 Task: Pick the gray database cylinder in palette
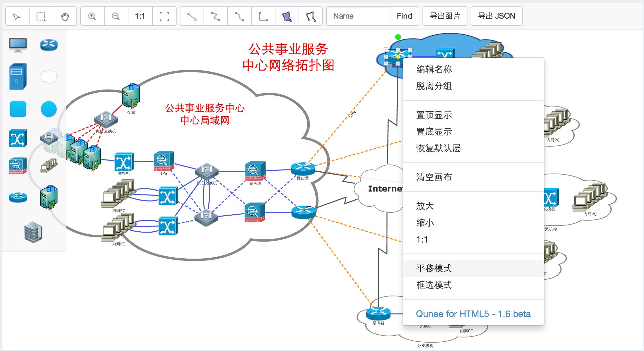click(x=33, y=232)
